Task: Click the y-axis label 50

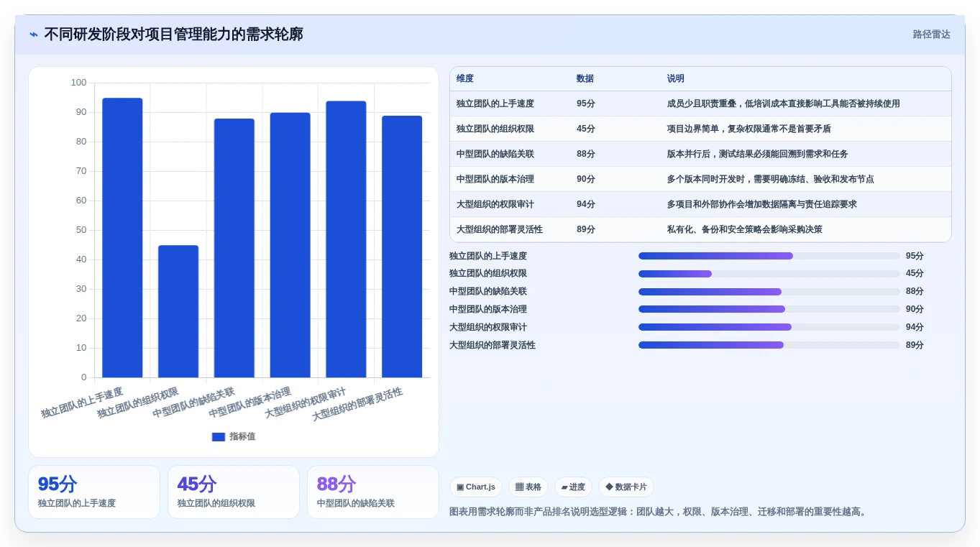Action: [81, 230]
